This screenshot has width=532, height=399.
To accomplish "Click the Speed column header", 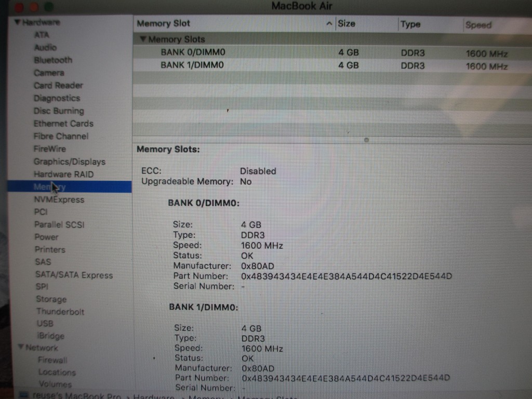I will [x=478, y=25].
